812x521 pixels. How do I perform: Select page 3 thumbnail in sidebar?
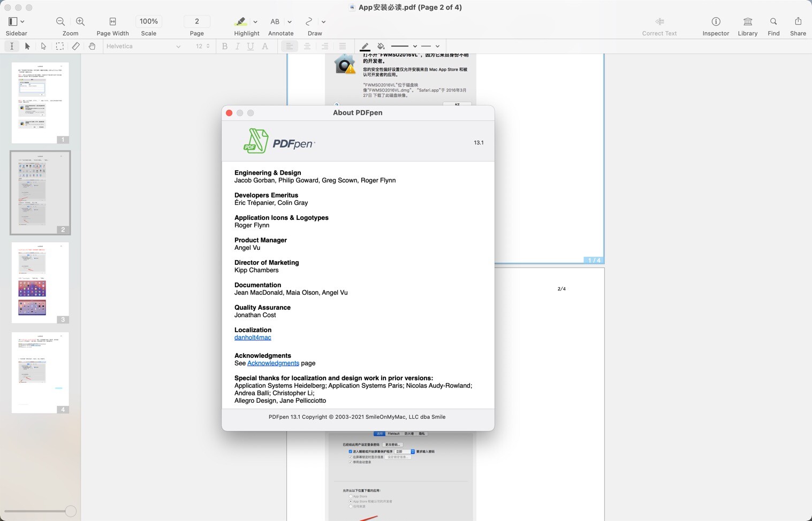pyautogui.click(x=40, y=282)
